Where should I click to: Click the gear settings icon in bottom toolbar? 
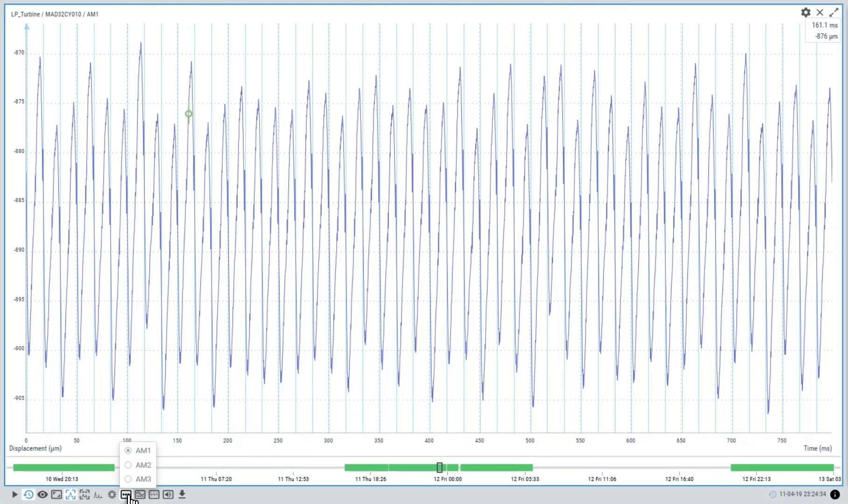click(x=112, y=495)
